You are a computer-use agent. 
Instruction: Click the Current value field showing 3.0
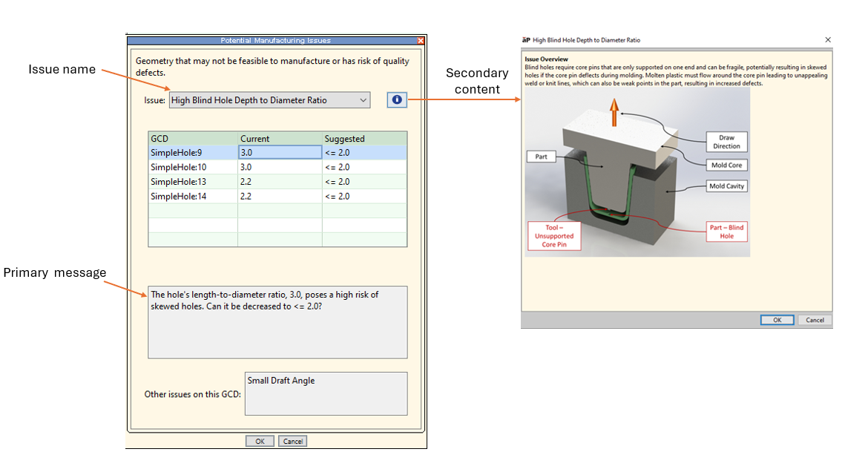tap(280, 152)
